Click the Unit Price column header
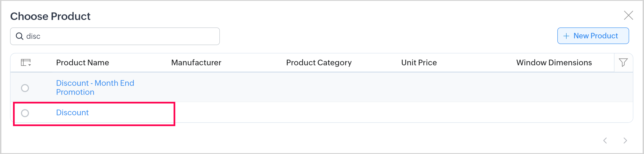The width and height of the screenshot is (644, 154). point(419,62)
